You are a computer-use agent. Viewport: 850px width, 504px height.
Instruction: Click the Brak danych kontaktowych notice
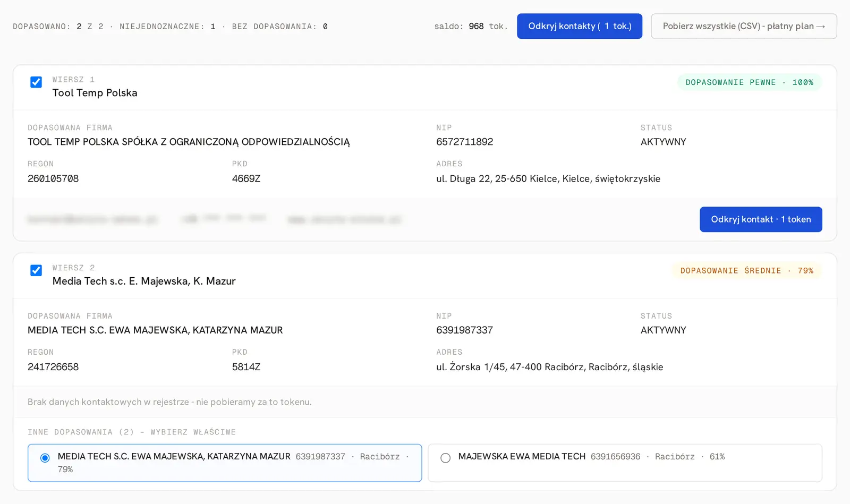coord(169,402)
